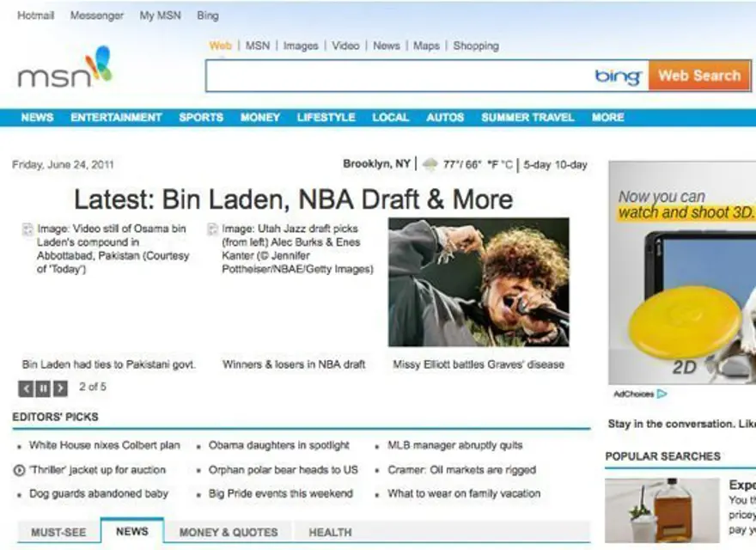Viewport: 756px width, 550px height.
Task: Open SUMMER TRAVEL navigation item
Action: point(527,117)
